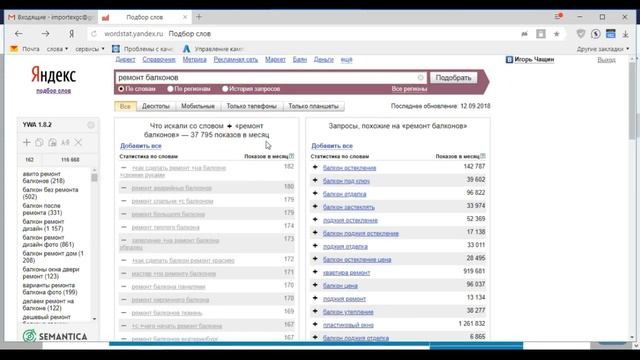The height and width of the screenshot is (360, 640).
Task: Select the 'По регионам' radio button
Action: point(170,89)
